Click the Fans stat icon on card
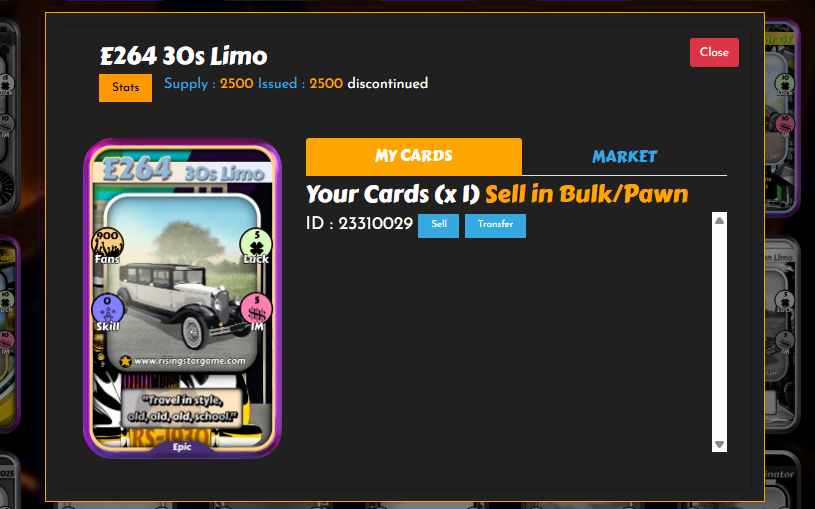The height and width of the screenshot is (509, 815). coord(108,243)
